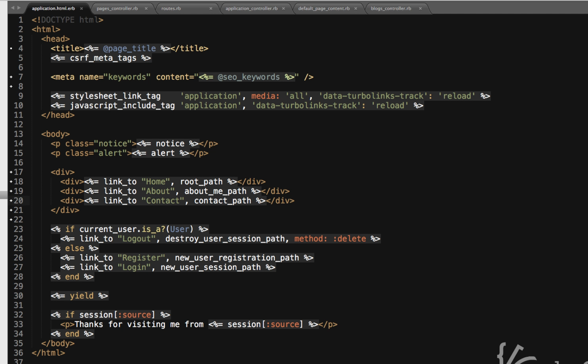The image size is (588, 364).
Task: Click line number 20 in gutter
Action: [x=18, y=201]
